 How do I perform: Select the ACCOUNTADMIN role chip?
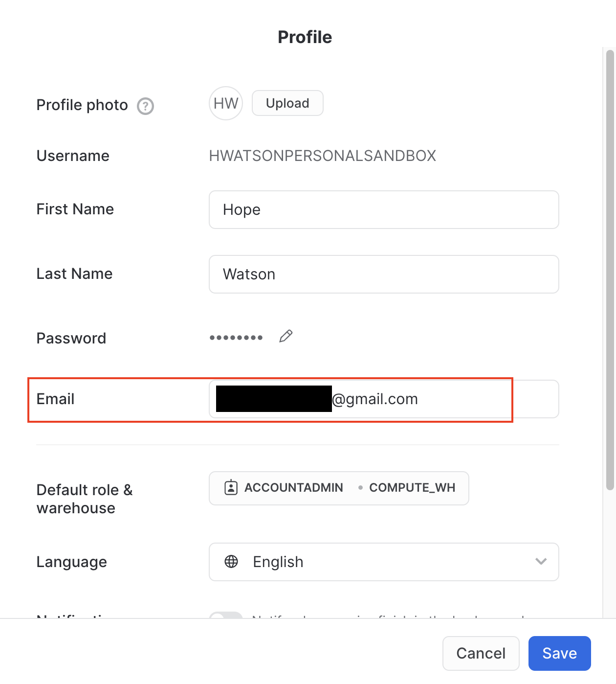click(x=293, y=488)
